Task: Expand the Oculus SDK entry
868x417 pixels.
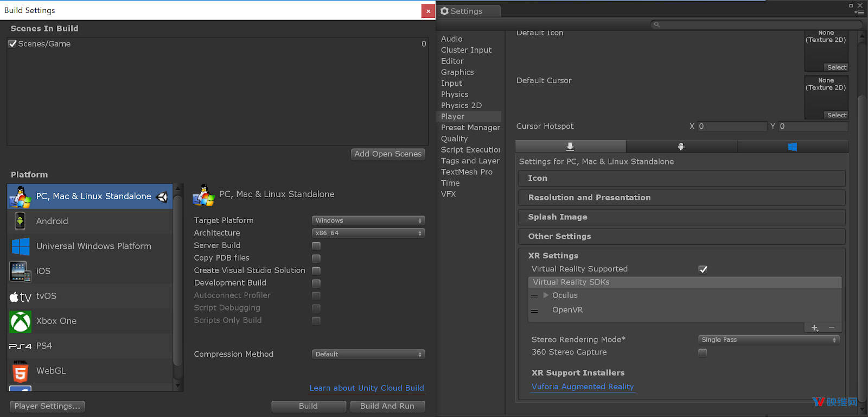Action: [546, 295]
